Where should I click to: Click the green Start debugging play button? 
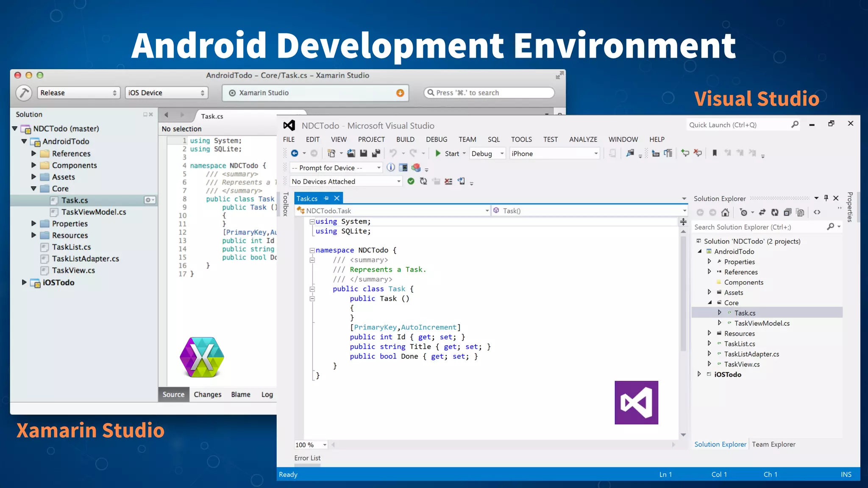coord(438,153)
